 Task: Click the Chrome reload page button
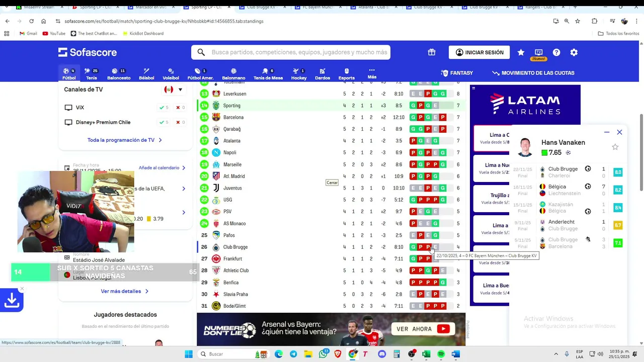(31, 21)
